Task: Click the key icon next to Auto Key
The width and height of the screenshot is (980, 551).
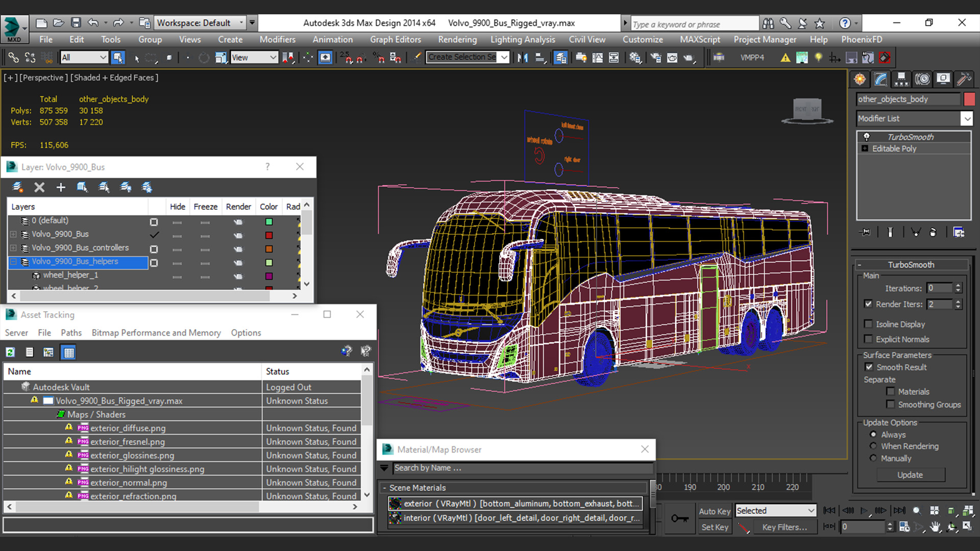Action: 679,518
